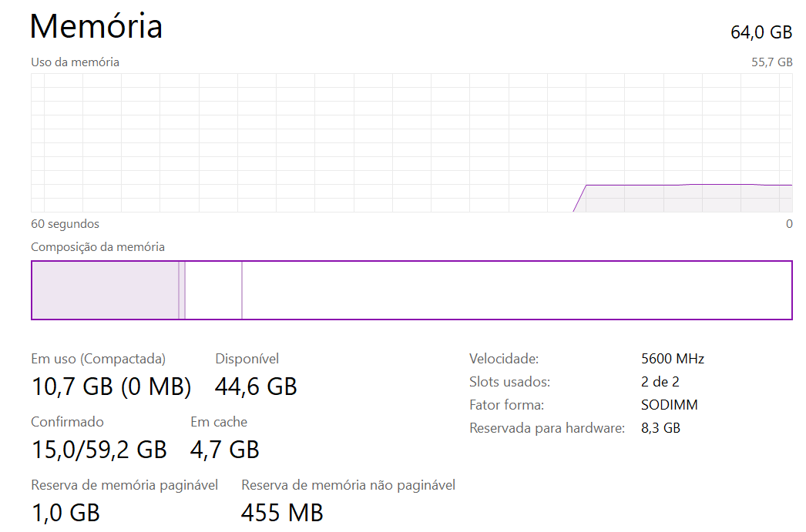Select the in-use segment of memory composition
The height and width of the screenshot is (532, 806).
pos(105,290)
